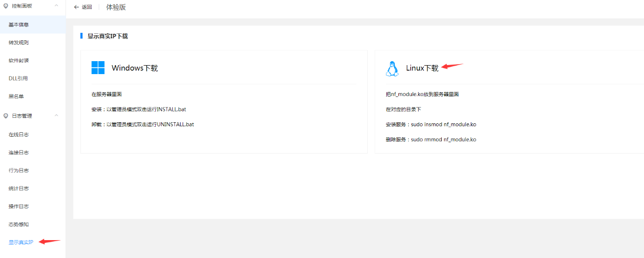Open 操作日志 in the sidebar

point(33,206)
